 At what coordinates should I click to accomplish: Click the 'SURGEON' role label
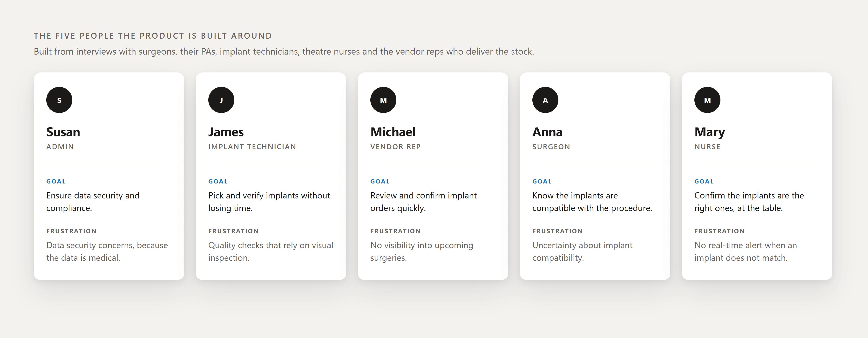click(551, 147)
